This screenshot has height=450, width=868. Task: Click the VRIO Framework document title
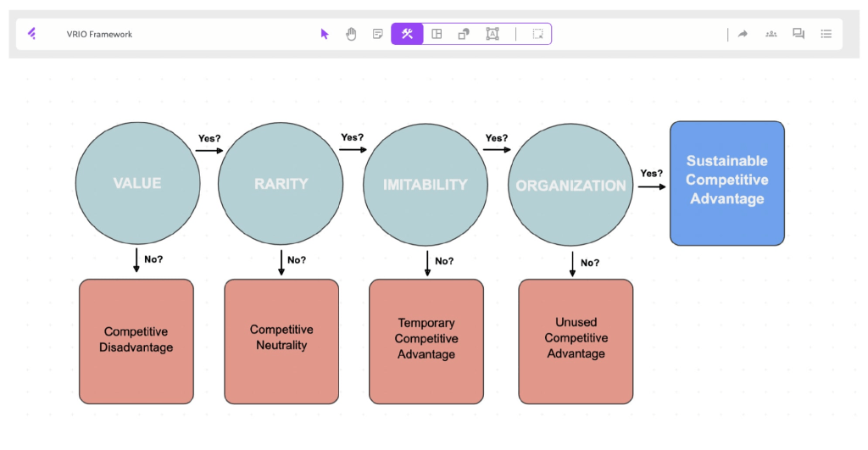tap(99, 35)
